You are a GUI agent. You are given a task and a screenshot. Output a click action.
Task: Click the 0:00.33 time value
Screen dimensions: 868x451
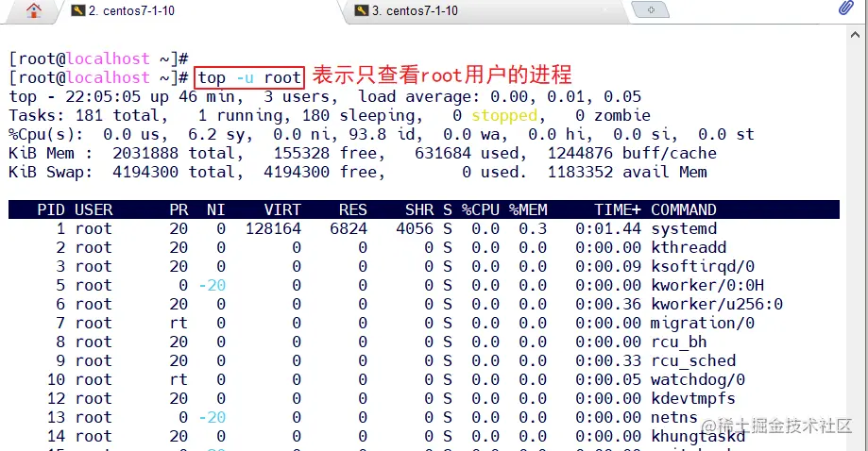[x=608, y=360]
